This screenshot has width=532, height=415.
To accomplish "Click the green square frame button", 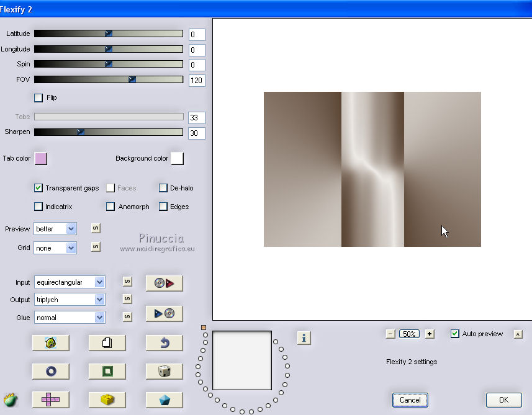I will 107,371.
